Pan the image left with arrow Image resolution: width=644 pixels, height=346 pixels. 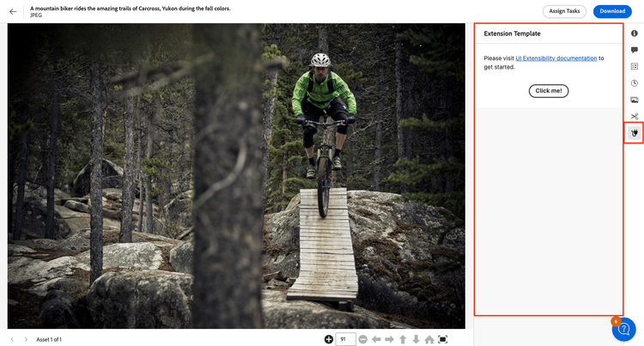(x=376, y=339)
